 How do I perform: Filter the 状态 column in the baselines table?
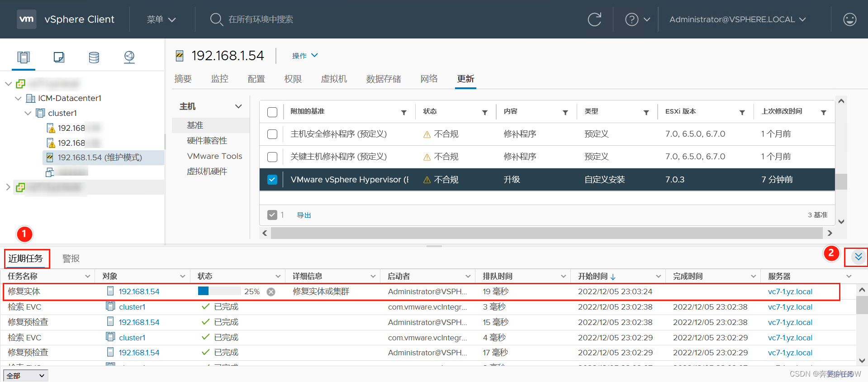coord(484,112)
